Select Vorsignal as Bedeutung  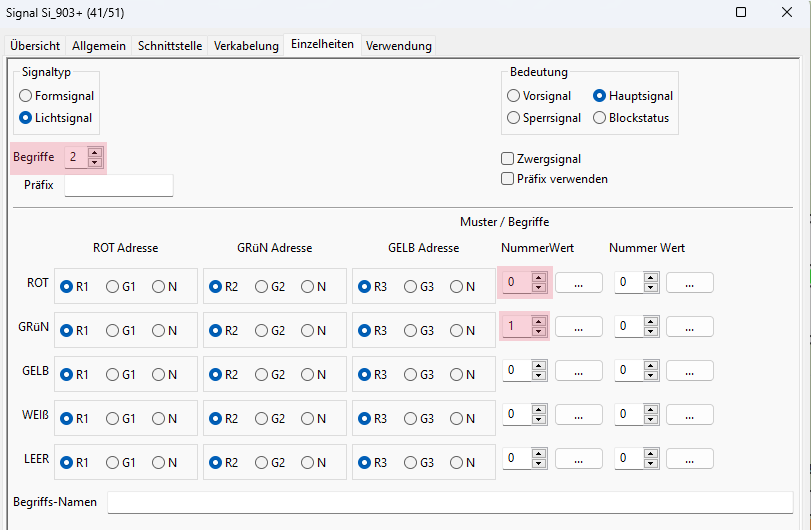point(514,96)
